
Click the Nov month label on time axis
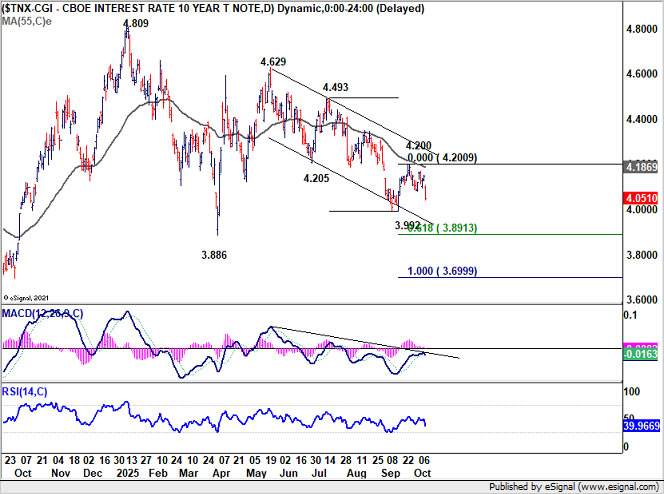(60, 473)
